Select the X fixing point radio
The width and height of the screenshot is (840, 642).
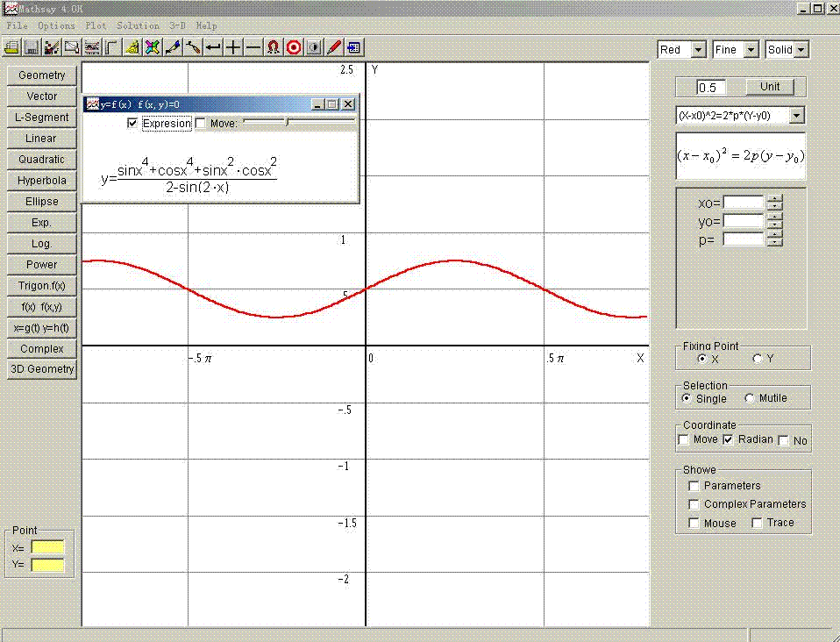[x=701, y=359]
